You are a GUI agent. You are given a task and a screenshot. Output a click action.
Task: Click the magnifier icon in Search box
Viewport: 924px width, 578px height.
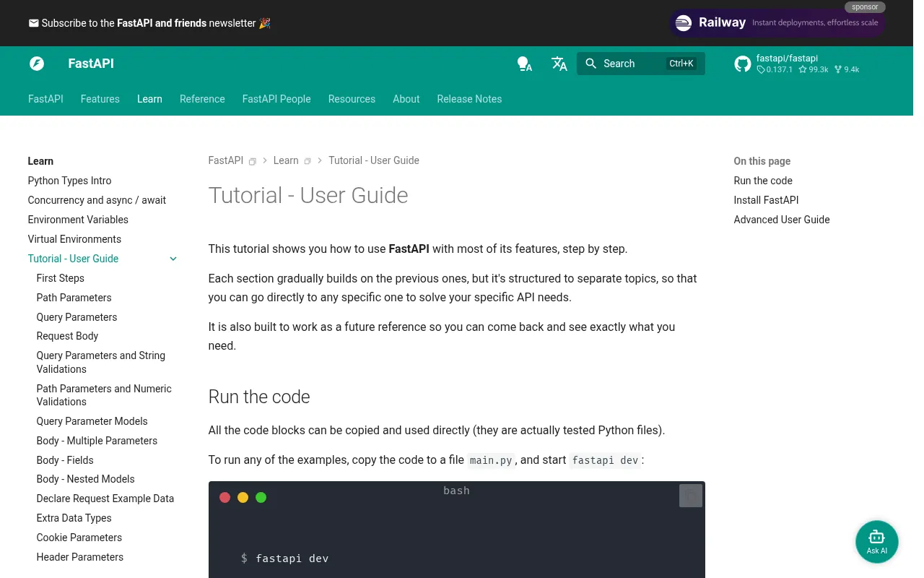point(591,64)
